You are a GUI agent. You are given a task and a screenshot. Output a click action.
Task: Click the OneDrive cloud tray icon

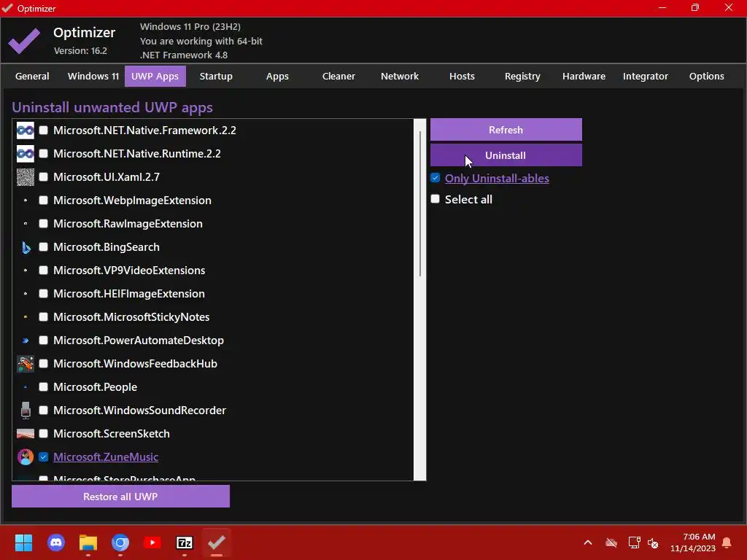[611, 542]
